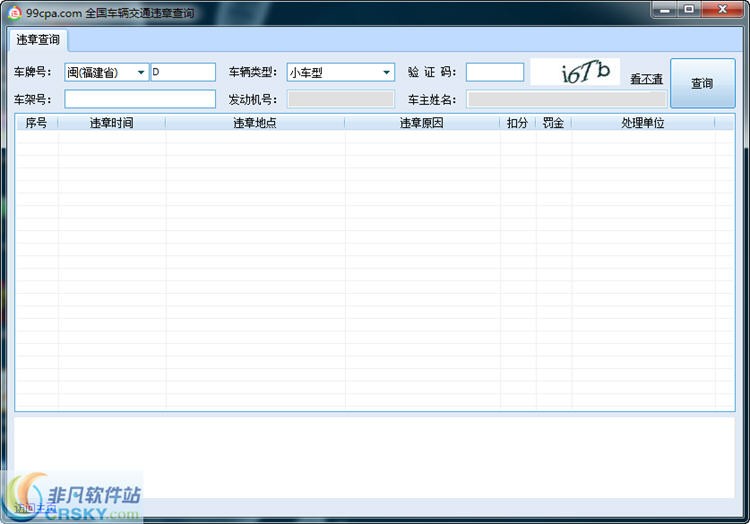The height and width of the screenshot is (524, 750).
Task: Minimize the 99cpa window
Action: pos(664,10)
